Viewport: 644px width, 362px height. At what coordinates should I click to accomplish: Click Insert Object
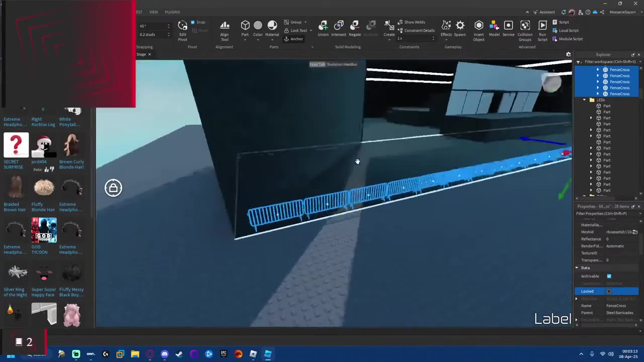tap(478, 31)
